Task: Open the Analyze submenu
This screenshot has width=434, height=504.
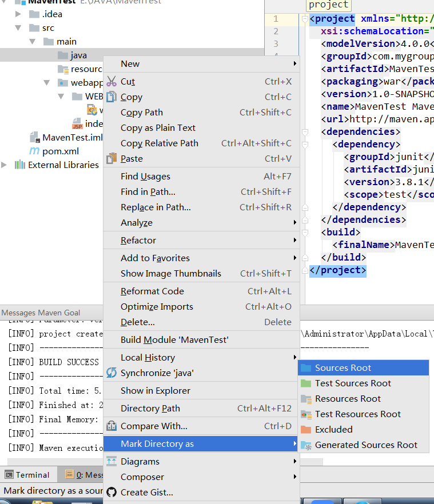Action: point(202,222)
